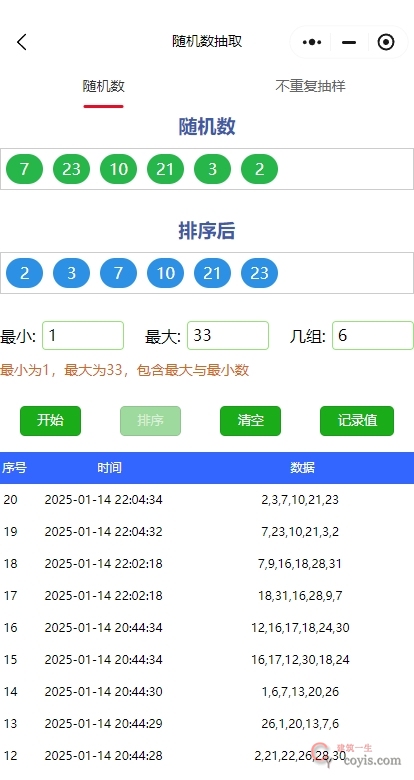Click sequence number 13 in table
The width and height of the screenshot is (414, 780).
[10, 723]
